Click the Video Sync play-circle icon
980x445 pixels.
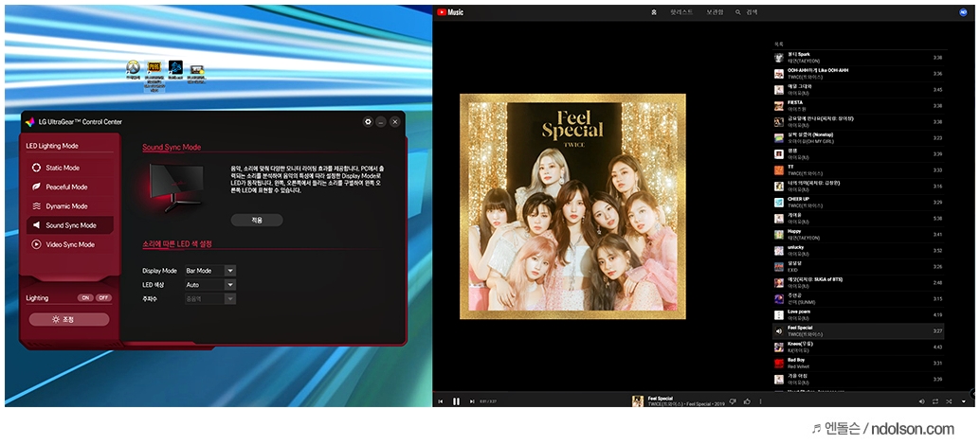point(36,244)
